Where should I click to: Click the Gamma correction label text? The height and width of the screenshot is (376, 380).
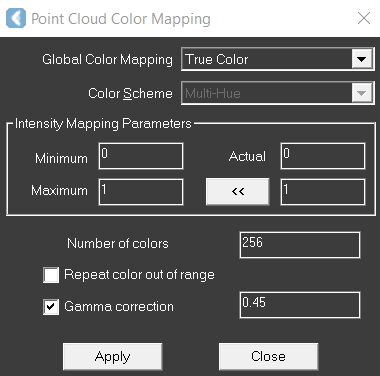[x=119, y=306]
